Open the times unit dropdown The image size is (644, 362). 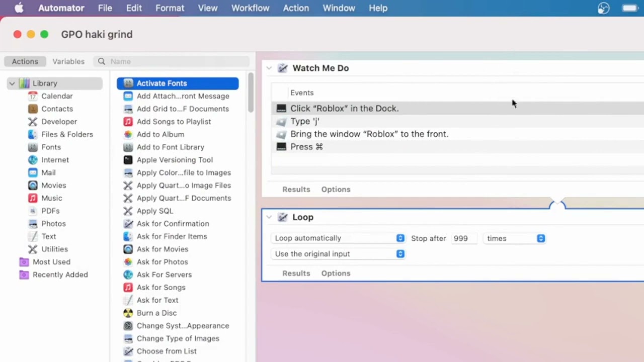514,238
